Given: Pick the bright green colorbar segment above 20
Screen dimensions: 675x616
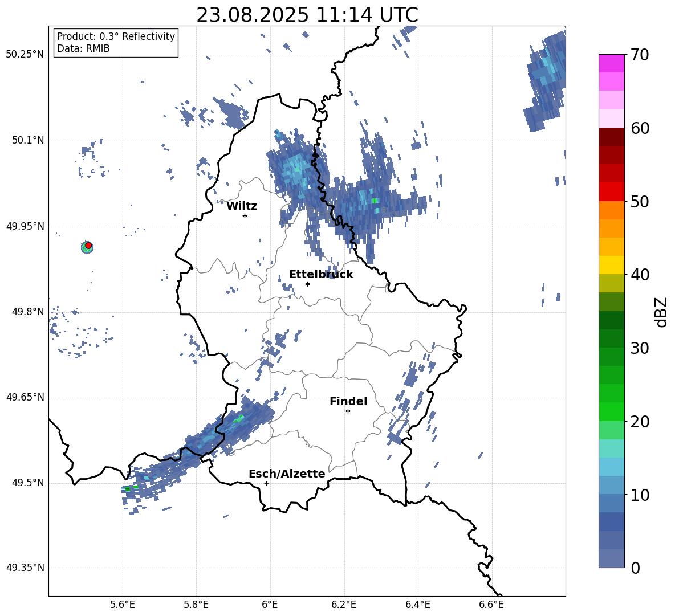Looking at the screenshot, I should 612,411.
